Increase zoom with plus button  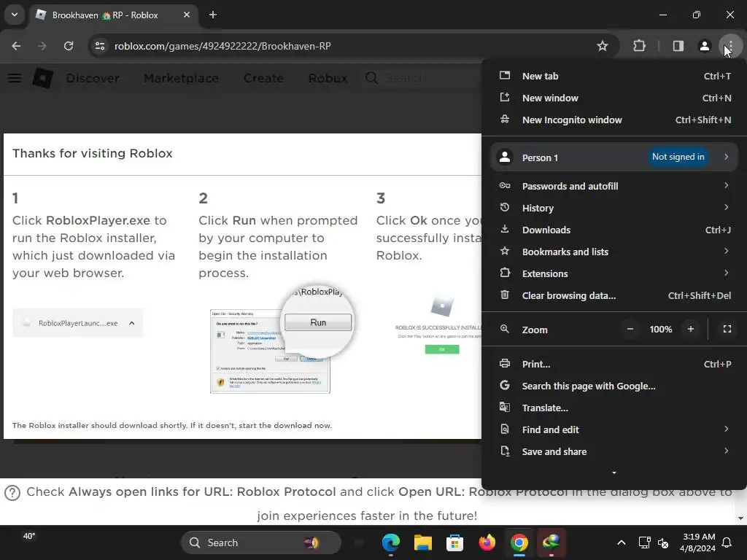[x=691, y=329]
